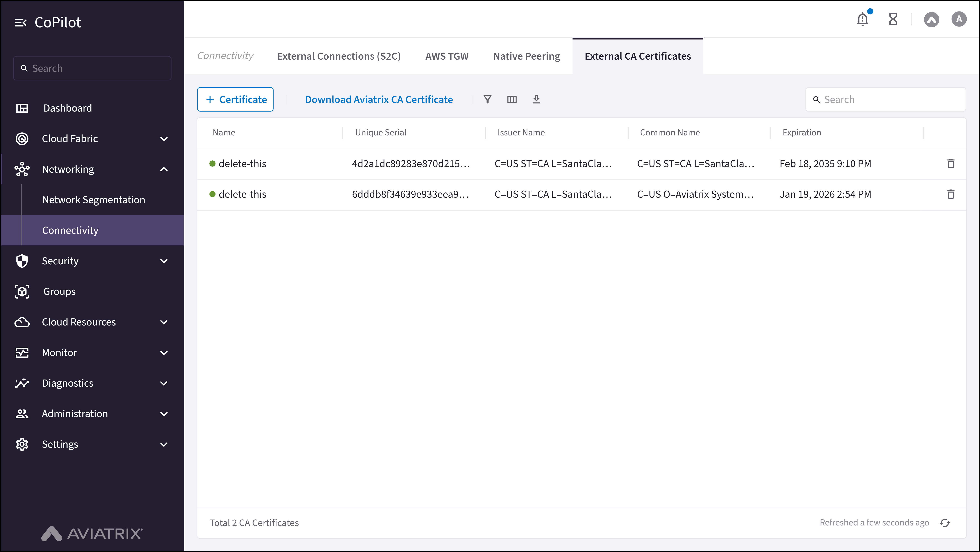Click the table search field
The width and height of the screenshot is (980, 552).
(x=886, y=99)
